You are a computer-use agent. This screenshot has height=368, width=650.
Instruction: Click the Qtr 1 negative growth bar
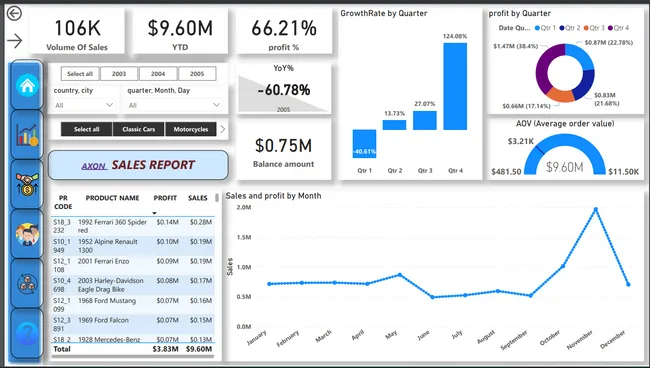click(364, 144)
